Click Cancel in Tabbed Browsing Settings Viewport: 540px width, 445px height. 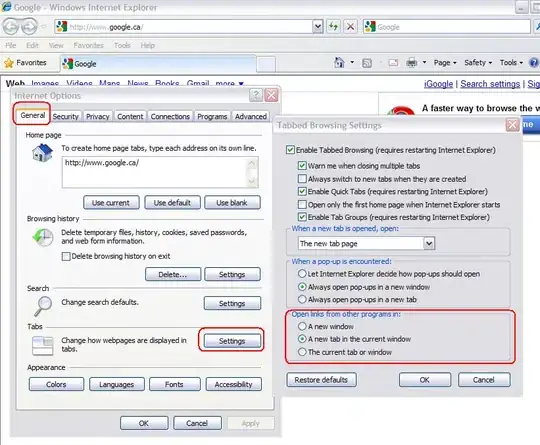click(484, 380)
